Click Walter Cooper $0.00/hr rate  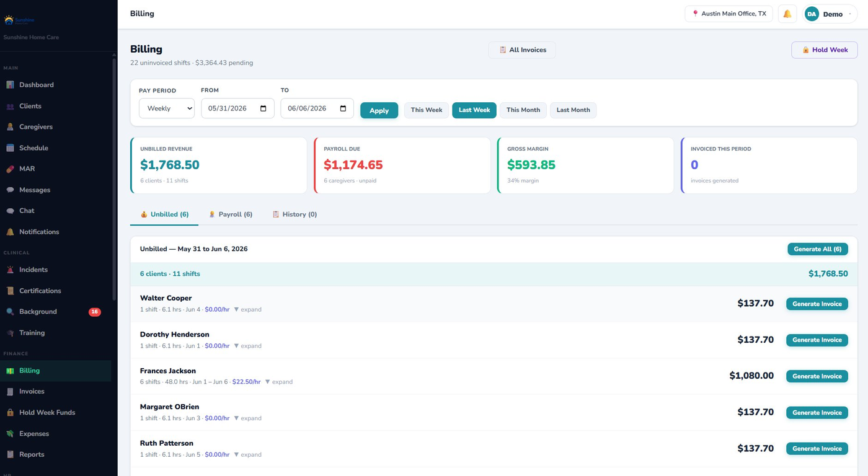pos(217,309)
